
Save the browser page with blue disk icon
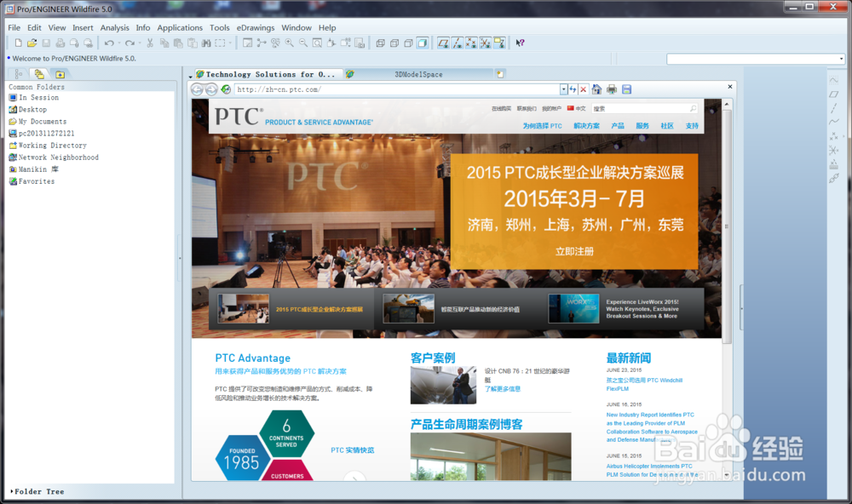tap(626, 89)
